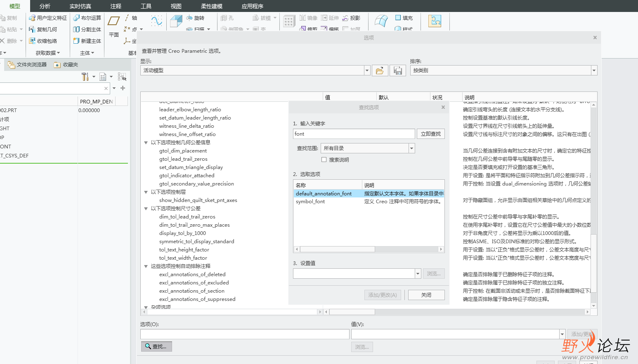
Task: Toggle the Search description (搜索说明) checkbox
Action: pos(324,160)
